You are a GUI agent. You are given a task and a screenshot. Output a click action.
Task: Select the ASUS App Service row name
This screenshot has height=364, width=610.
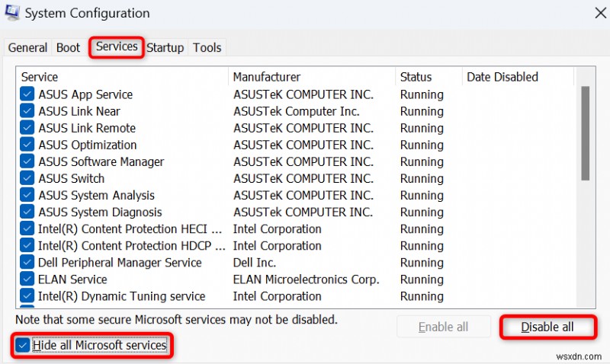point(85,94)
